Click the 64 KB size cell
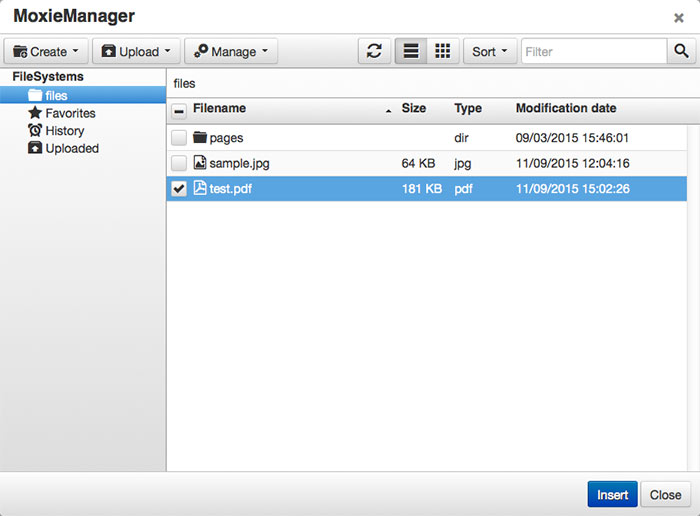 418,163
